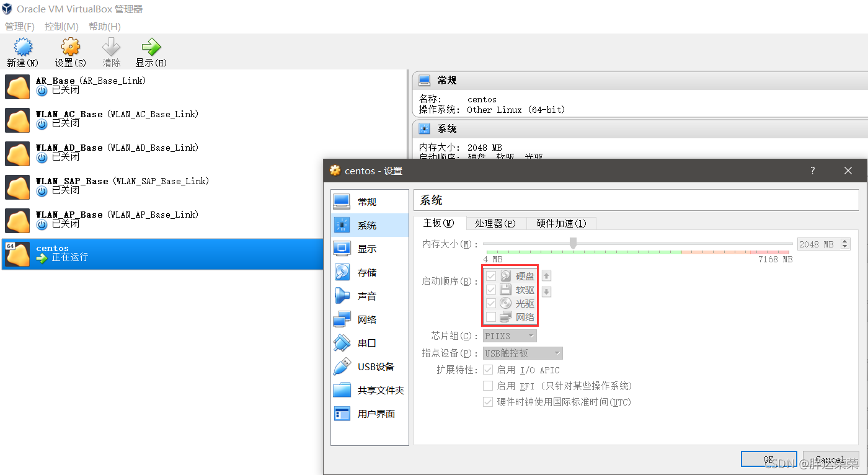The height and width of the screenshot is (475, 868).
Task: Toggle 启用 I/O APIC checkbox
Action: (x=488, y=370)
